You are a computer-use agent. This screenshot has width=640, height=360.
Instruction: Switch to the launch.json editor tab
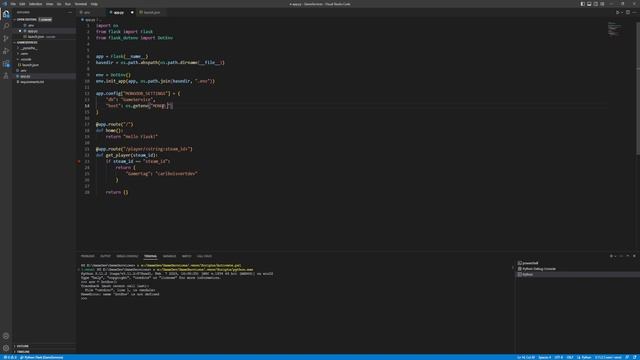point(151,13)
